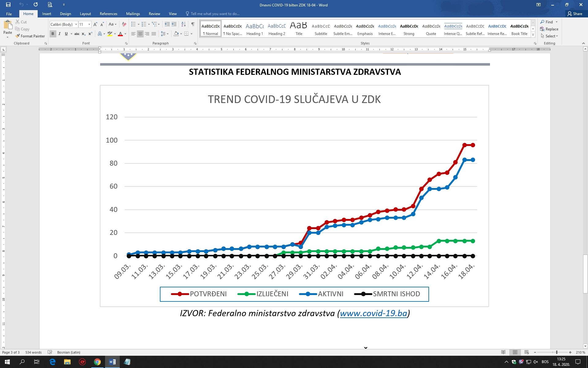Adjust the zoom slider in status bar

click(x=556, y=352)
